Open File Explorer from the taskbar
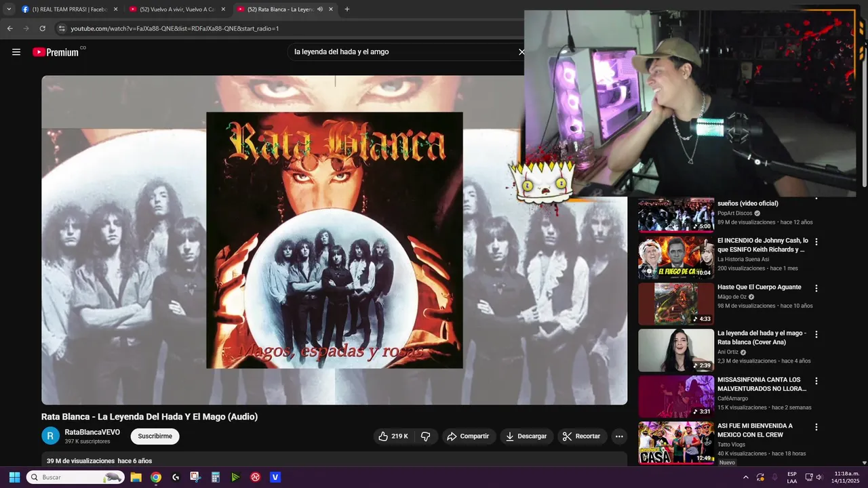The height and width of the screenshot is (488, 868). 136,477
